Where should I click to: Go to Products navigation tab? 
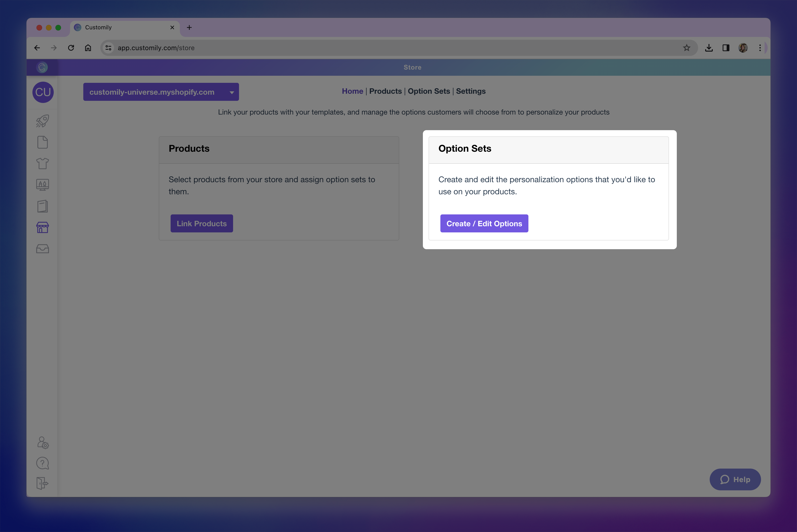click(x=385, y=91)
